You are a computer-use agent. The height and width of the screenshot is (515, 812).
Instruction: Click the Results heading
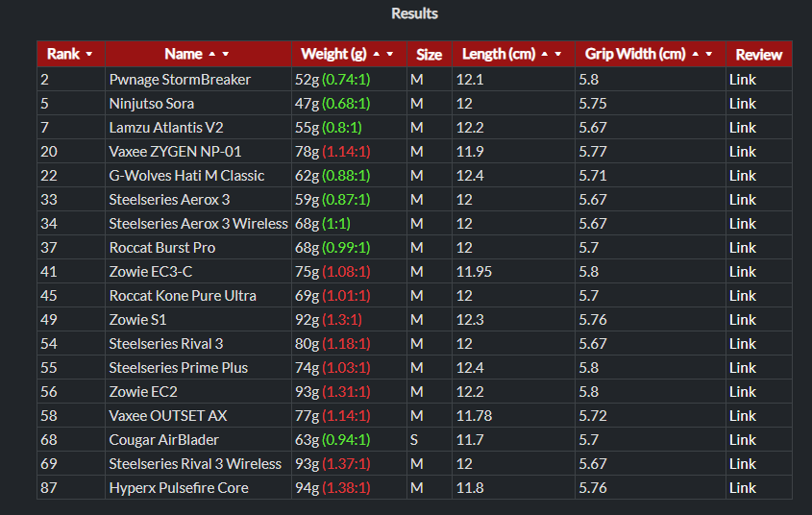point(415,13)
